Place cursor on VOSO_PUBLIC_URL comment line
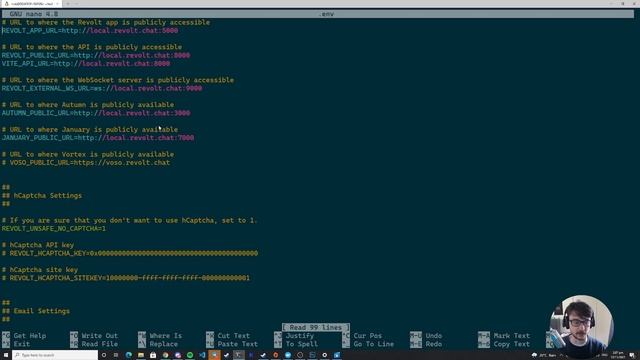 [x=86, y=162]
